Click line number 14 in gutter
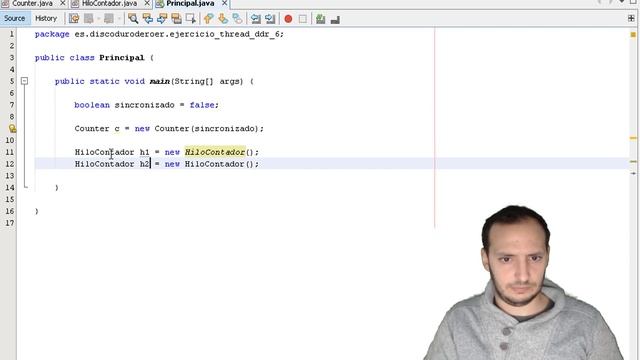 tap(10, 187)
